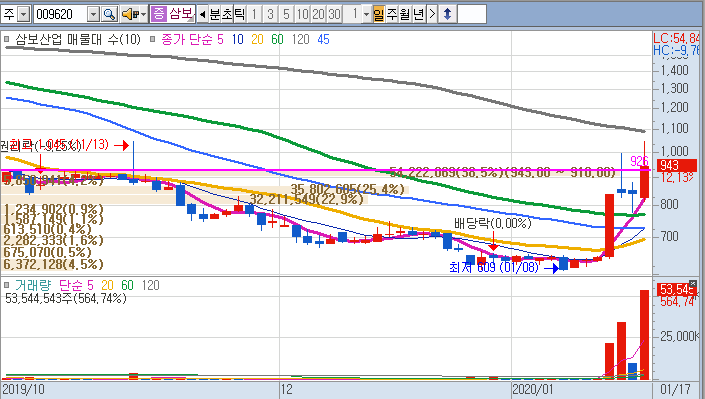This screenshot has width=705, height=399.
Task: Click the left-pointing triangle toolbar arrow
Action: (x=202, y=14)
